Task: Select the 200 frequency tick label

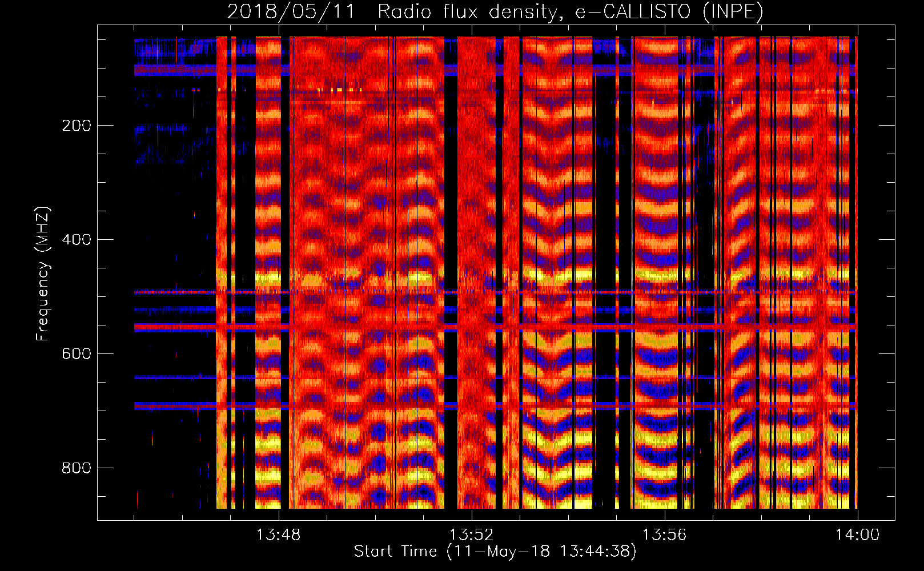Action: tap(76, 126)
